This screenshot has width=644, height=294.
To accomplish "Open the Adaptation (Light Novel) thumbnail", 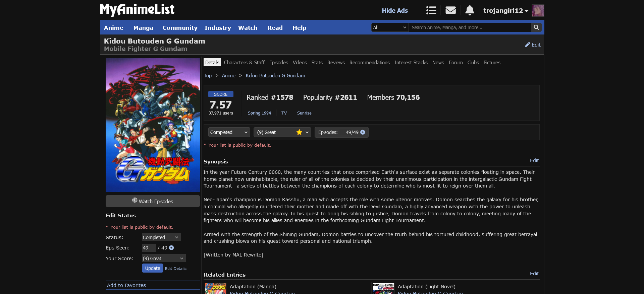I will tap(384, 288).
